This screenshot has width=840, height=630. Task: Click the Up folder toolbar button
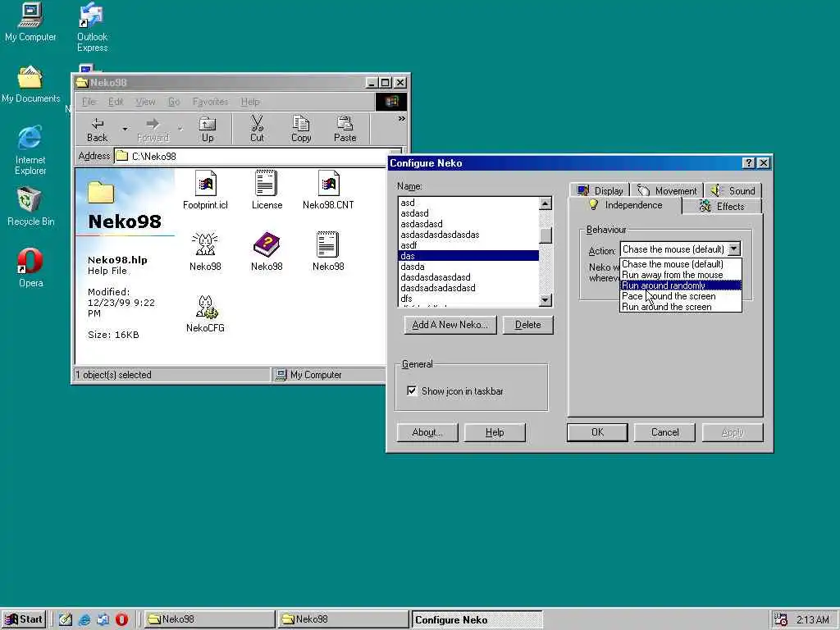(x=208, y=130)
